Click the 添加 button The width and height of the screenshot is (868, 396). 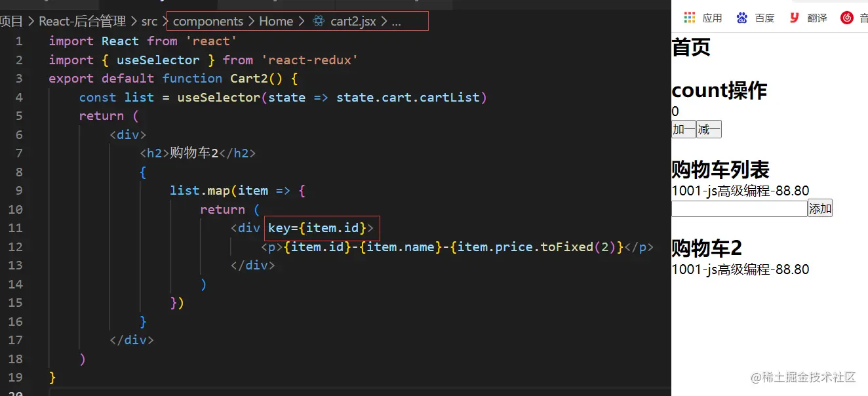coord(820,208)
